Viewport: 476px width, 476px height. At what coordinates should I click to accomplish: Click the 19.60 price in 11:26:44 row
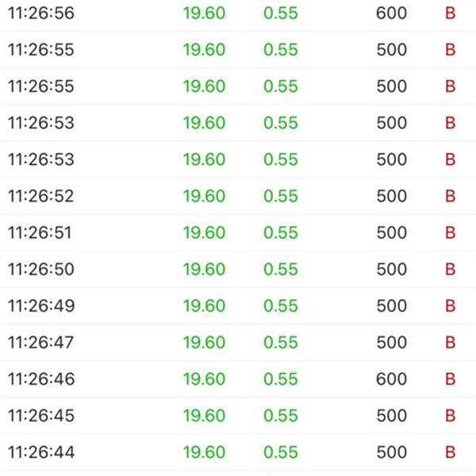point(205,452)
